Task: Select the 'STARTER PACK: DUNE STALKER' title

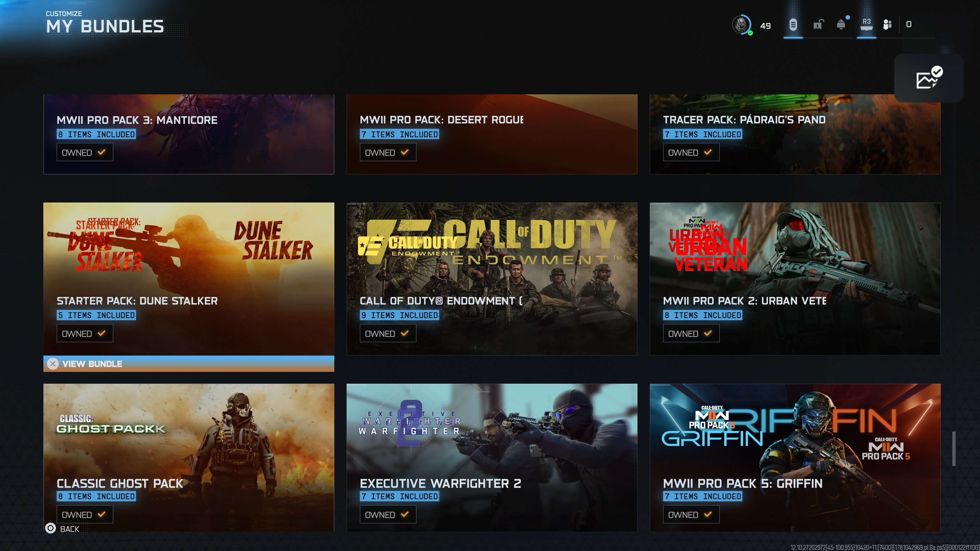Action: click(x=137, y=301)
